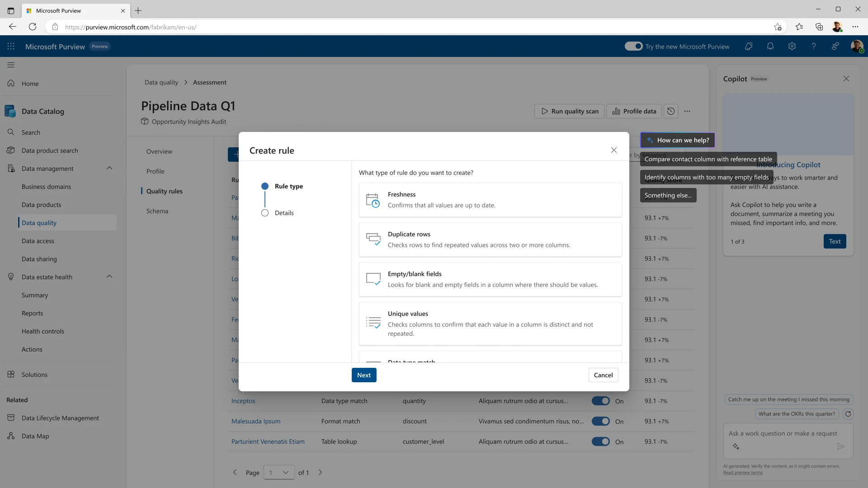This screenshot has width=868, height=488.
Task: Refresh Copilot suggested prompts
Action: [848, 414]
